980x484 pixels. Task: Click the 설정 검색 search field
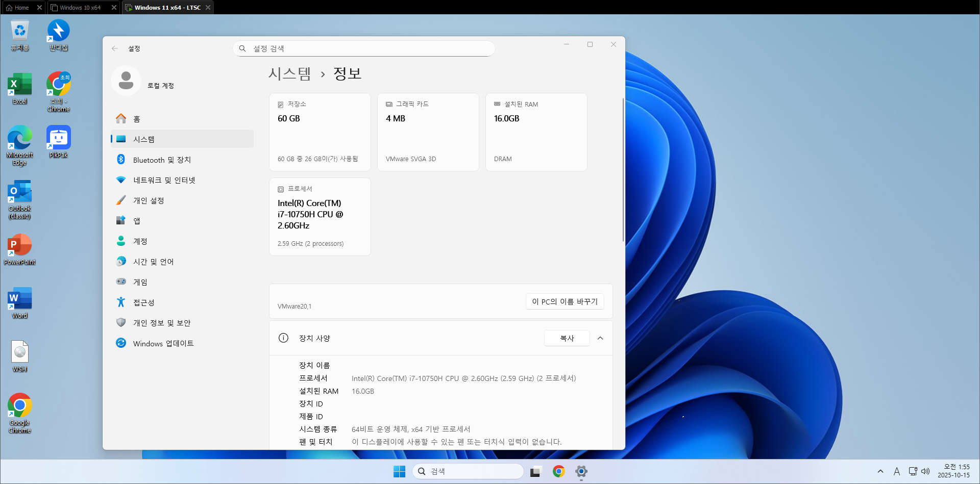tap(363, 48)
